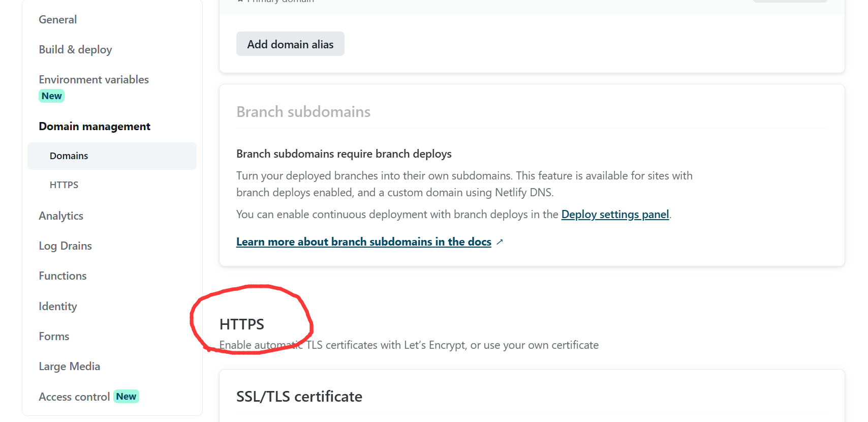
Task: Click the New badge beside Access control
Action: tap(126, 397)
